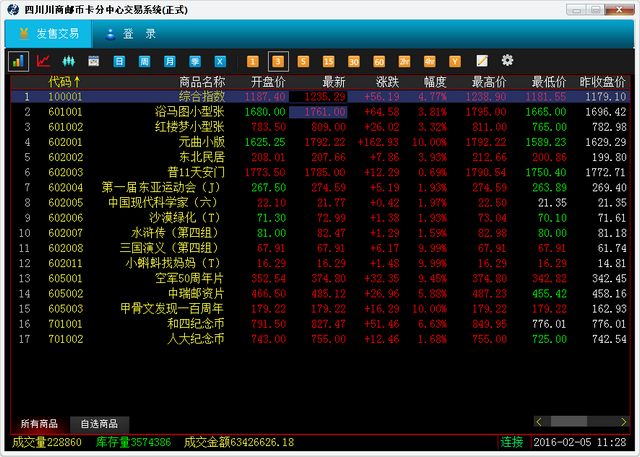This screenshot has width=640, height=457.
Task: Switch to 所有商品 tab
Action: (40, 424)
